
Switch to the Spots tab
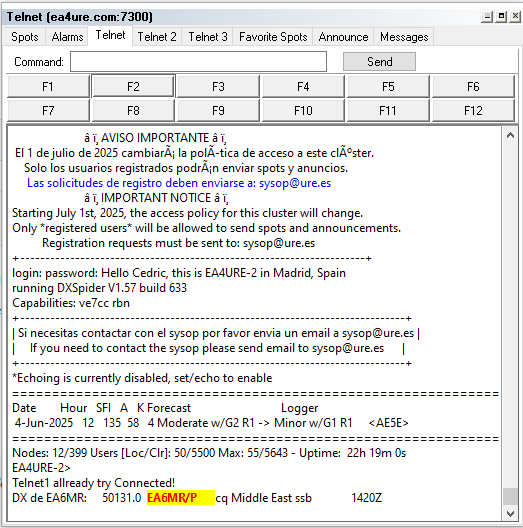[x=24, y=37]
